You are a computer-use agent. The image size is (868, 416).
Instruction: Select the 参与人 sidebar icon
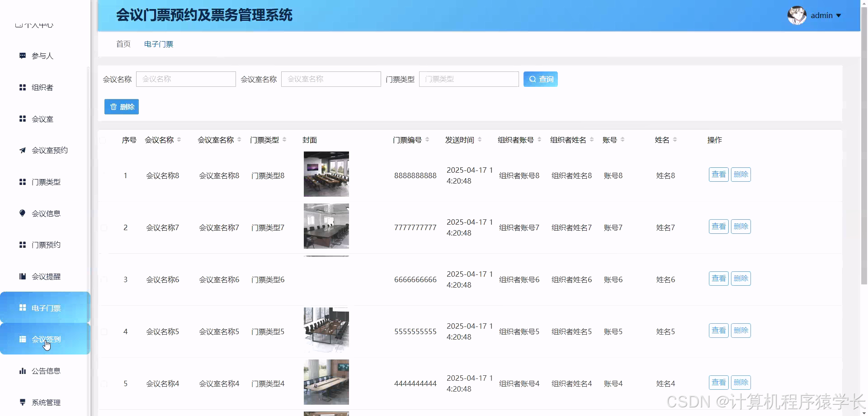[x=23, y=56]
